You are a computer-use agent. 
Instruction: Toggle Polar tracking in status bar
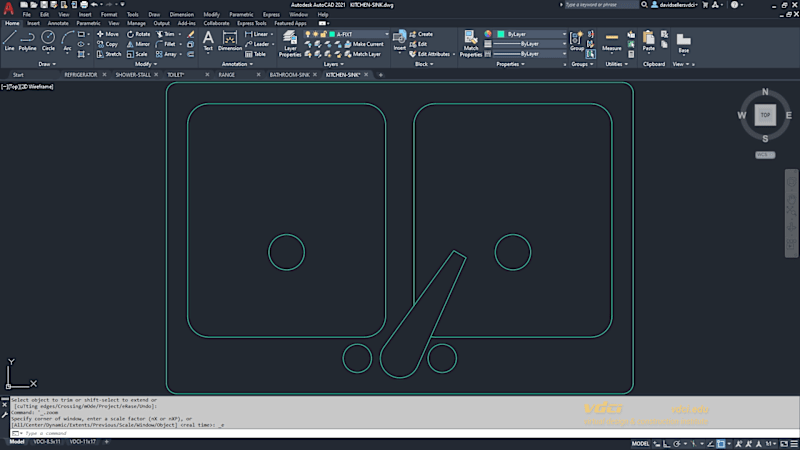point(677,444)
